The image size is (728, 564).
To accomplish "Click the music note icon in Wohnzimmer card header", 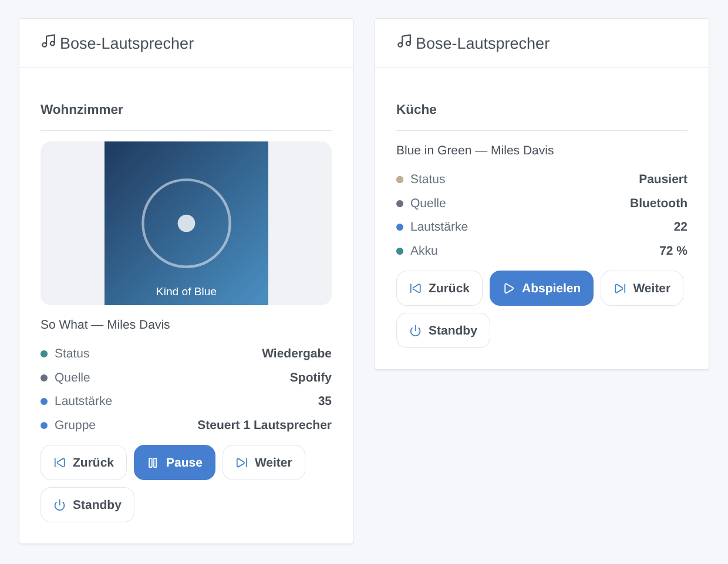I will (48, 41).
